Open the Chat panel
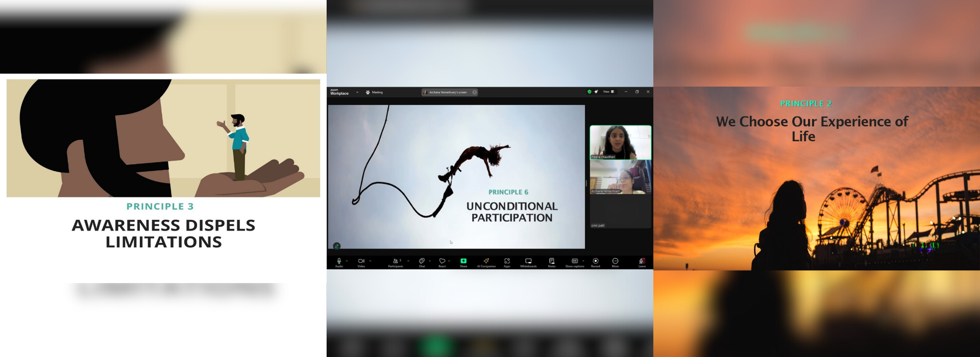 [422, 262]
